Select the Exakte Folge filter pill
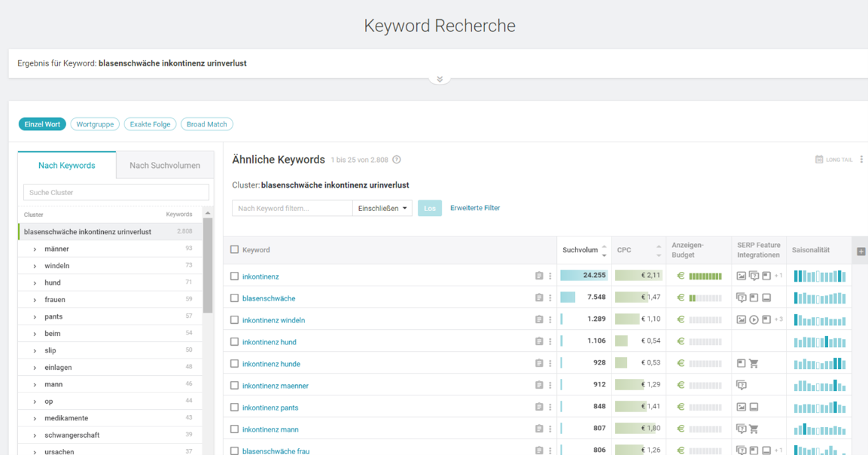868x455 pixels. coord(151,124)
